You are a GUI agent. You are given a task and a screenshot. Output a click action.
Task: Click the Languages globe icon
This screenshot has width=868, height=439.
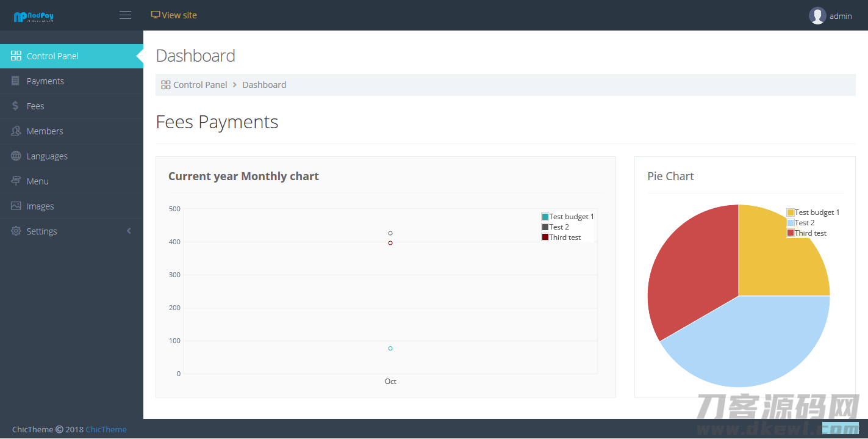coord(16,156)
